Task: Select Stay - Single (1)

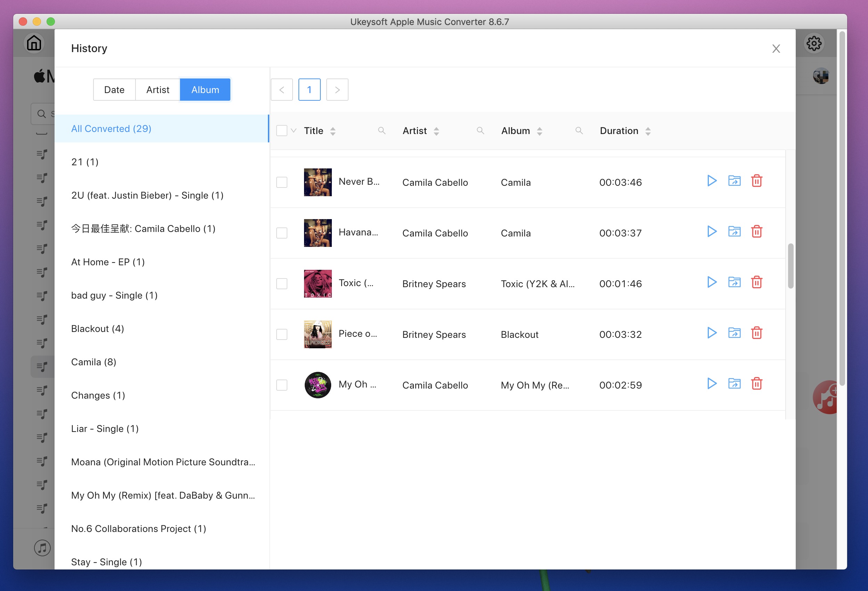Action: click(x=162, y=562)
